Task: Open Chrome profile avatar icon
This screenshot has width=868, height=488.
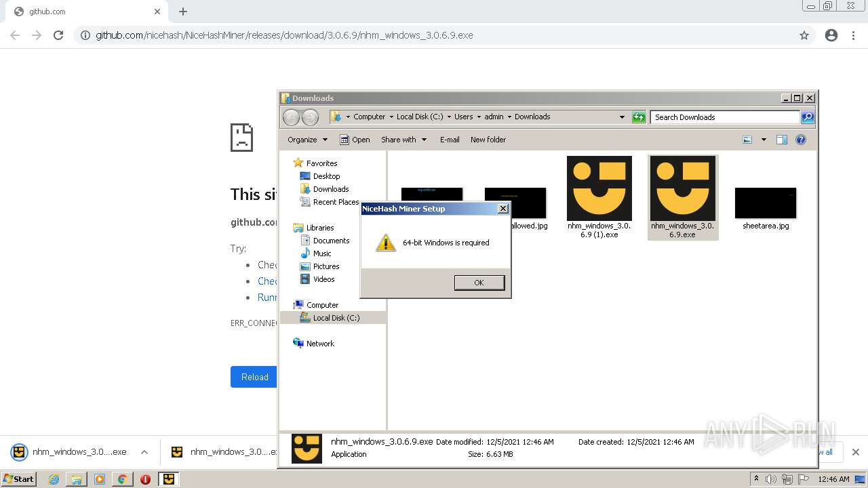Action: pyautogui.click(x=831, y=35)
